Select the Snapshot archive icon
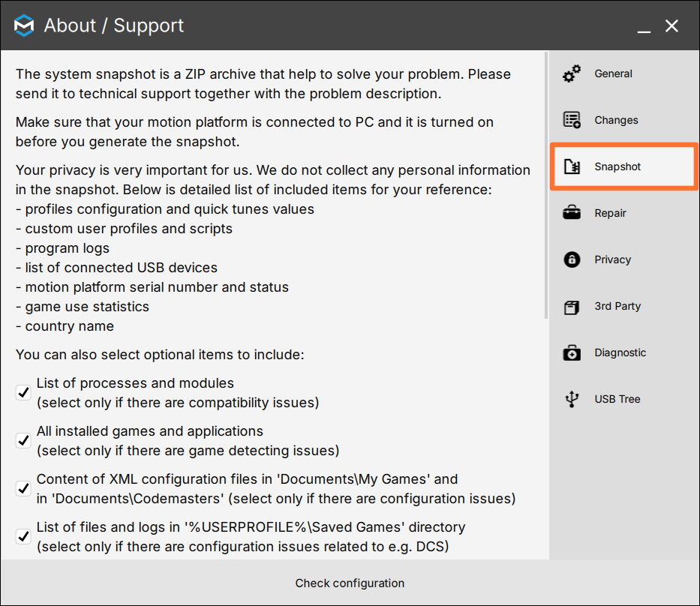The height and width of the screenshot is (606, 700). coord(572,166)
